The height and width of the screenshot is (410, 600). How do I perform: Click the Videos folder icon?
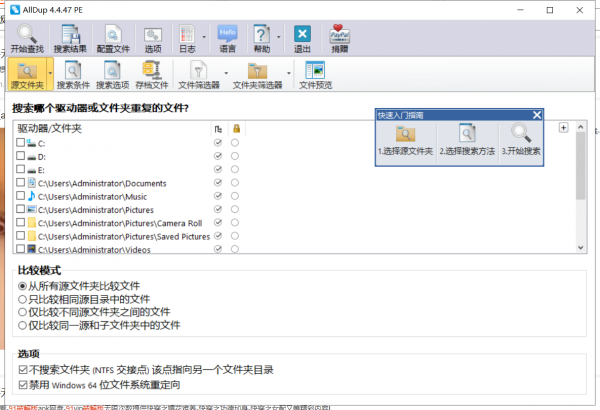pyautogui.click(x=31, y=249)
